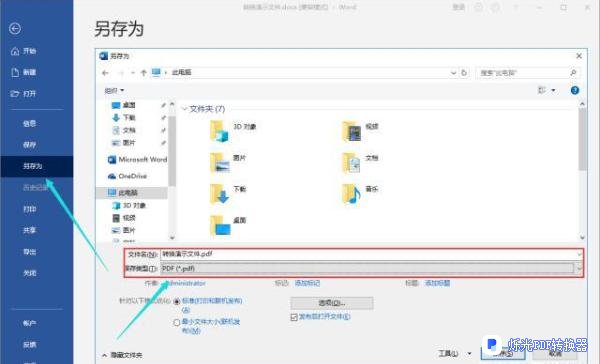The width and height of the screenshot is (600, 364).
Task: Click the 此电脑 address bar path
Action: pos(181,72)
